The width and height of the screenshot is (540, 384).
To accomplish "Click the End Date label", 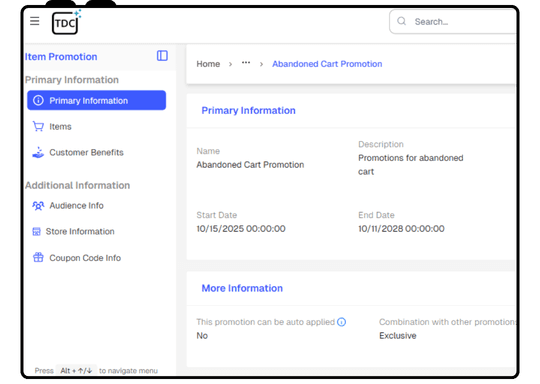I will point(376,215).
